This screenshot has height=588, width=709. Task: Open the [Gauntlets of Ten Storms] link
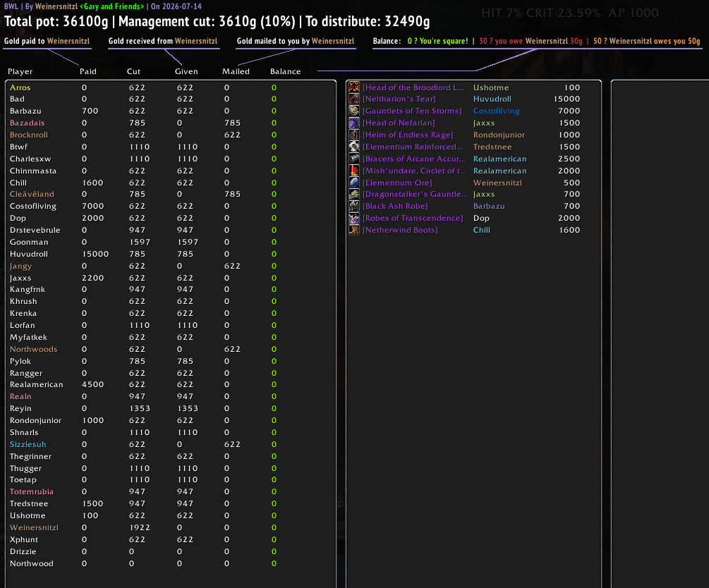pyautogui.click(x=412, y=111)
